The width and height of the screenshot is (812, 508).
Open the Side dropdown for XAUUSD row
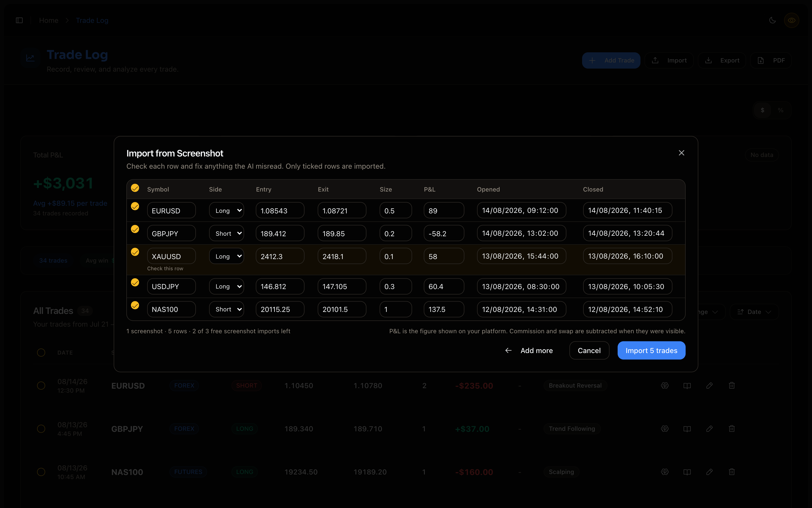227,256
